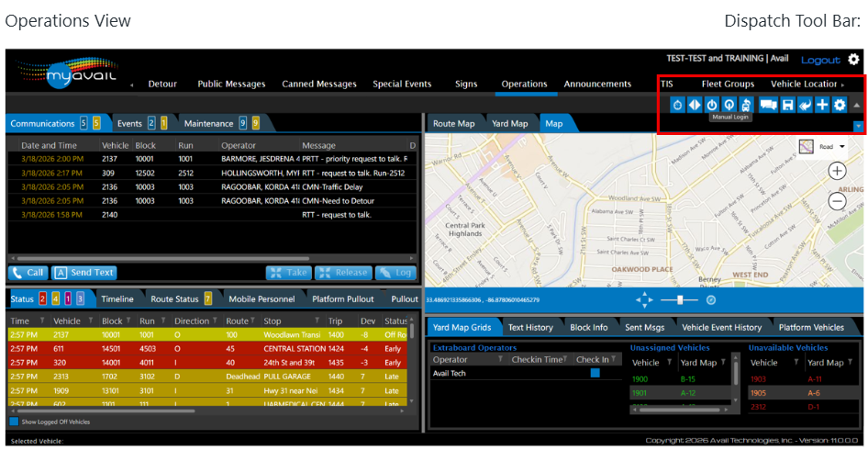This screenshot has width=868, height=450.
Task: Click the save floppy disk toolbar icon
Action: [x=786, y=105]
